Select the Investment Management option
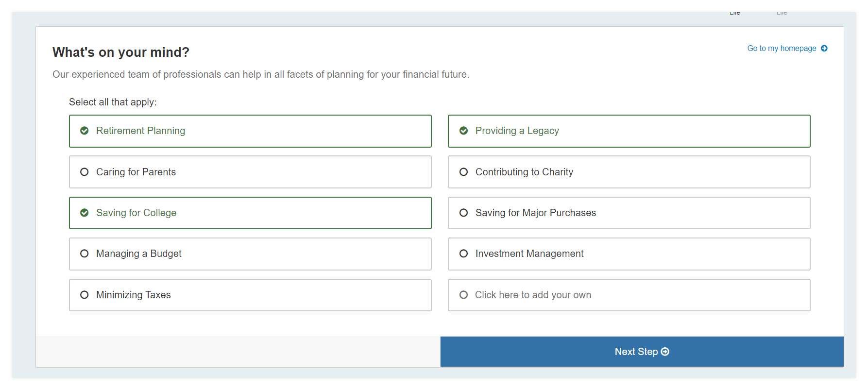The height and width of the screenshot is (390, 868). point(629,254)
